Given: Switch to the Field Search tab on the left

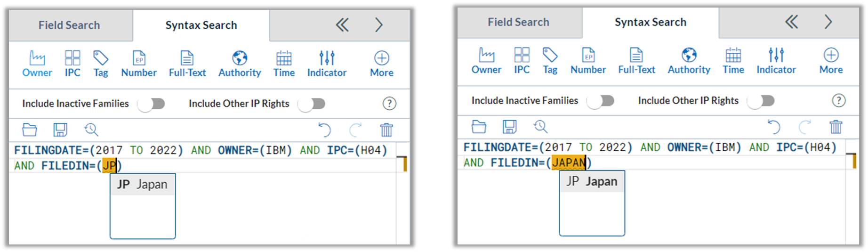Looking at the screenshot, I should [x=70, y=25].
